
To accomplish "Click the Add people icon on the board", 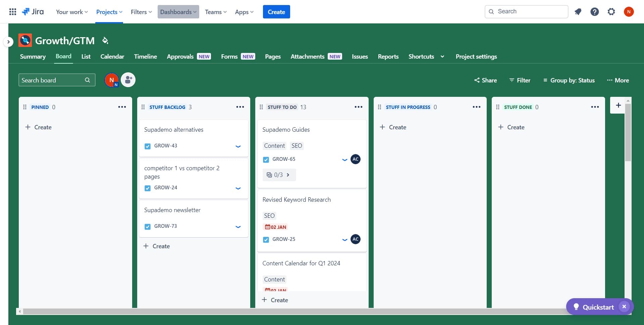I will pyautogui.click(x=128, y=80).
